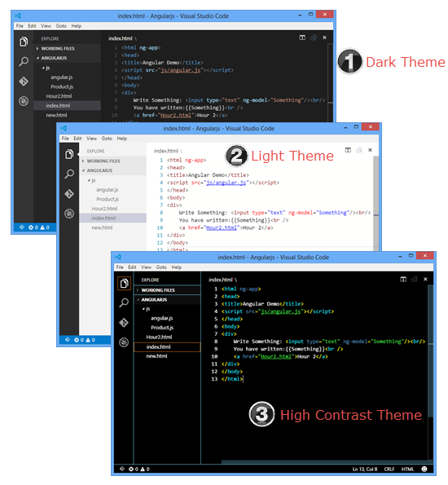Open Explorer icon in high contrast window
Image resolution: width=448 pixels, height=485 pixels.
[124, 284]
